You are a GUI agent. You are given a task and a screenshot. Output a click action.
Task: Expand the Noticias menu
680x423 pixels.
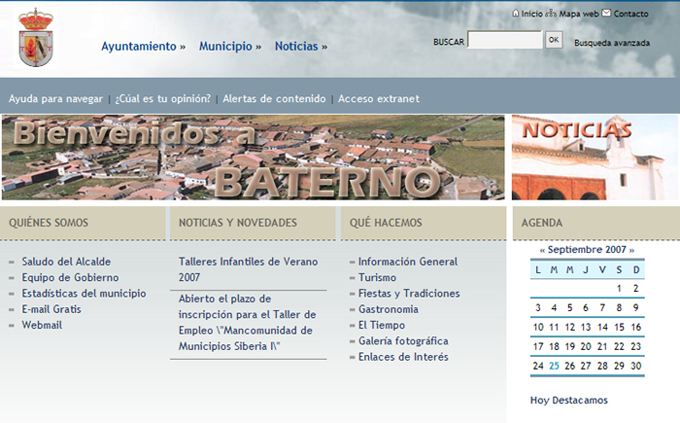[x=300, y=46]
